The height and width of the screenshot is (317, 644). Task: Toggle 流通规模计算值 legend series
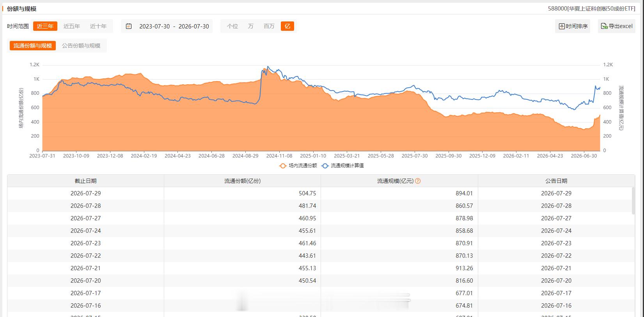coord(342,165)
